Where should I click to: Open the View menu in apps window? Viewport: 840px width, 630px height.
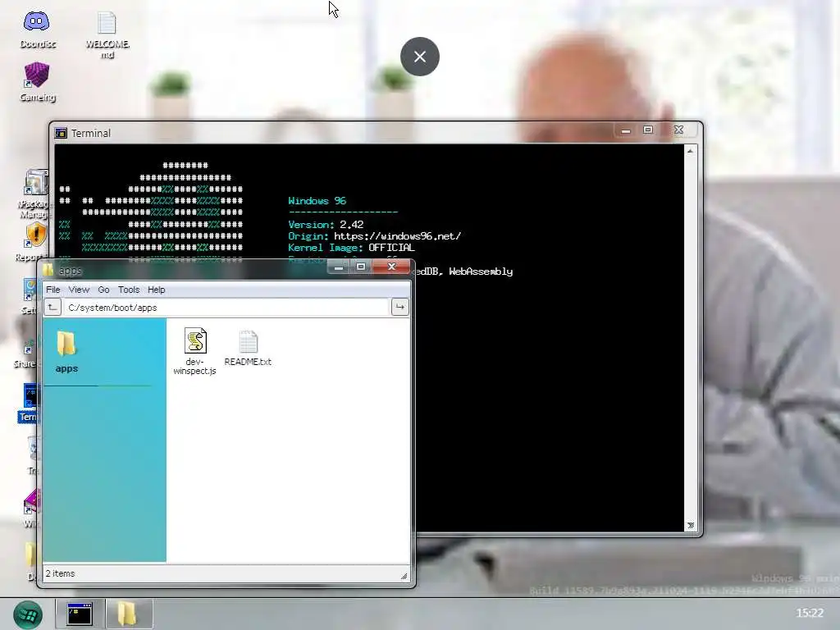click(x=79, y=290)
